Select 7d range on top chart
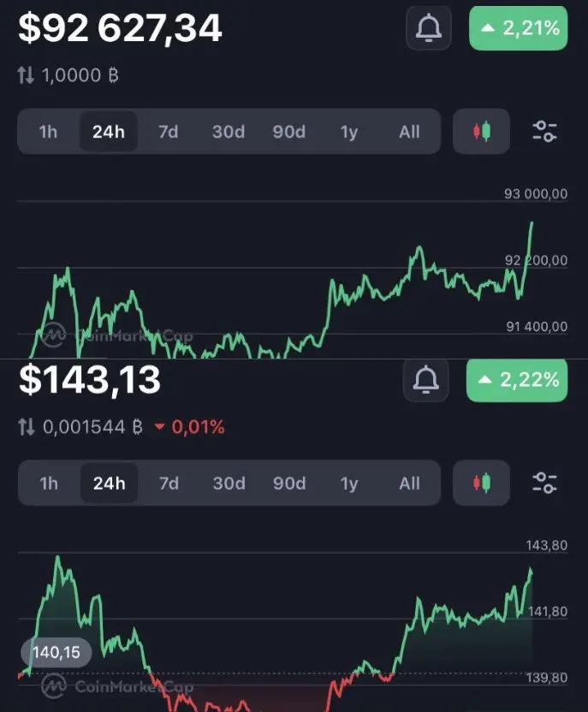 pos(168,132)
